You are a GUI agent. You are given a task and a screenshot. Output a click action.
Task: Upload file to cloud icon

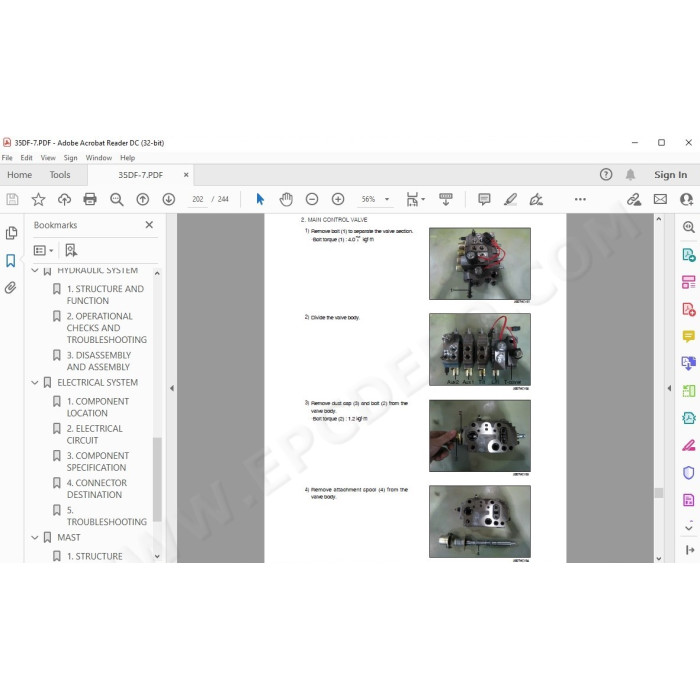[64, 199]
